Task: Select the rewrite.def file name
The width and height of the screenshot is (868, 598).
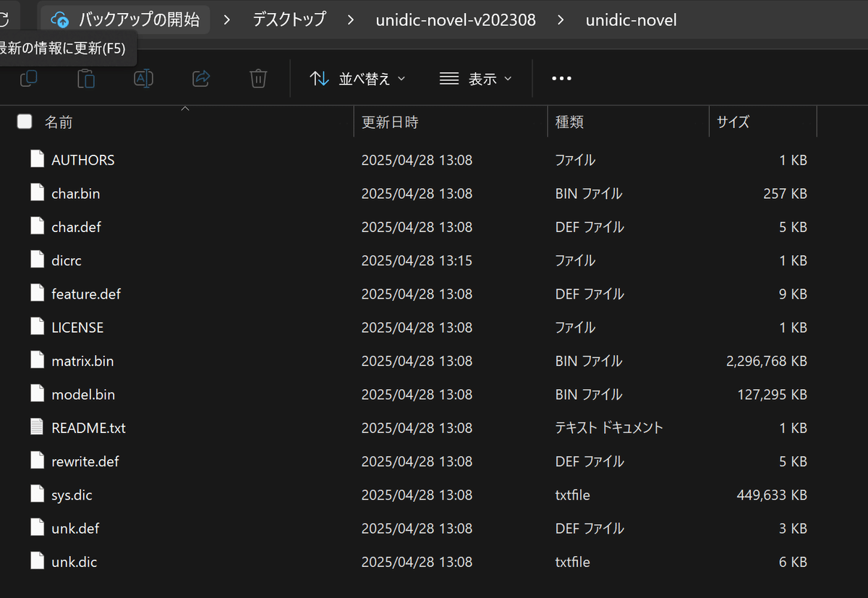Action: (85, 461)
